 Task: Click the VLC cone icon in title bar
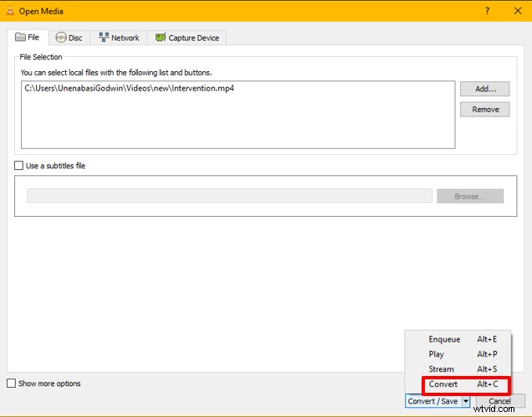click(x=8, y=11)
